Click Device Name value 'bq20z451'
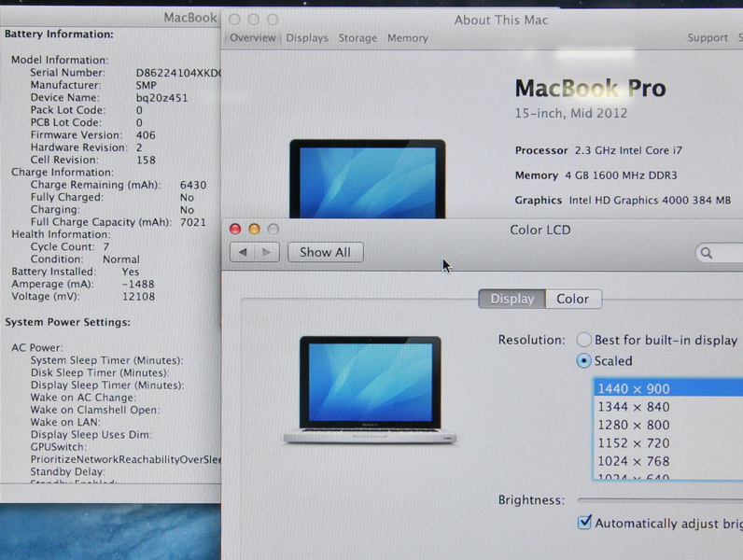 pos(161,98)
